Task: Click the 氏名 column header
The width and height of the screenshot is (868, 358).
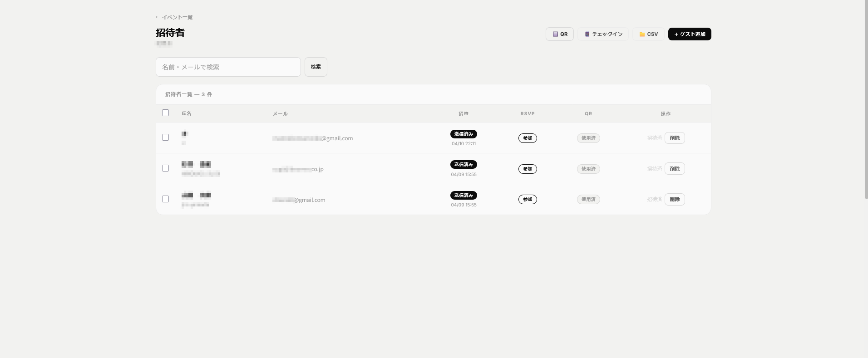Action: (187, 113)
